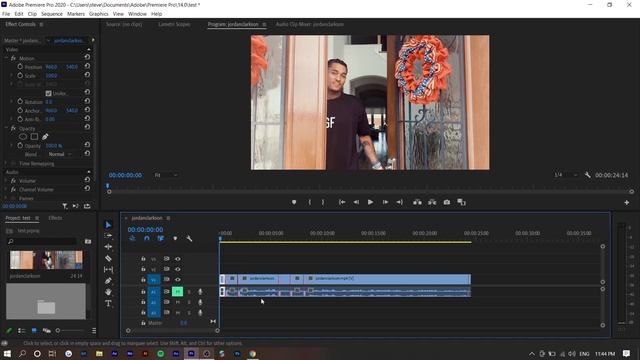Toggle Snap in timeline
The image size is (640, 360).
click(147, 238)
